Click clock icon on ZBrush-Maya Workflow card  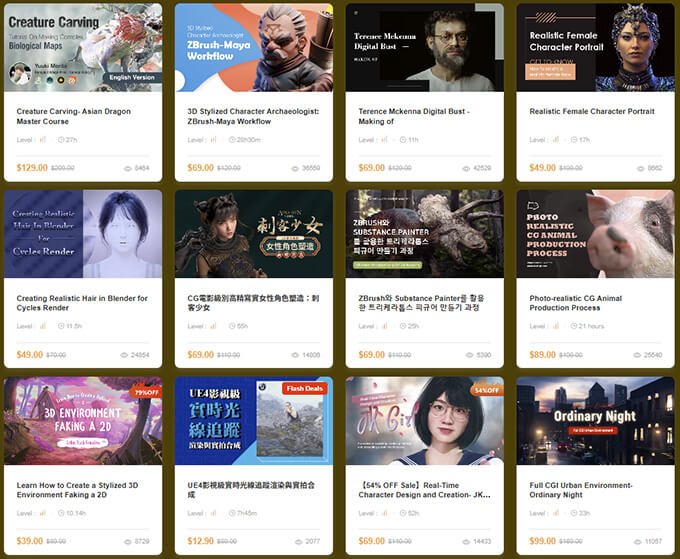point(230,139)
